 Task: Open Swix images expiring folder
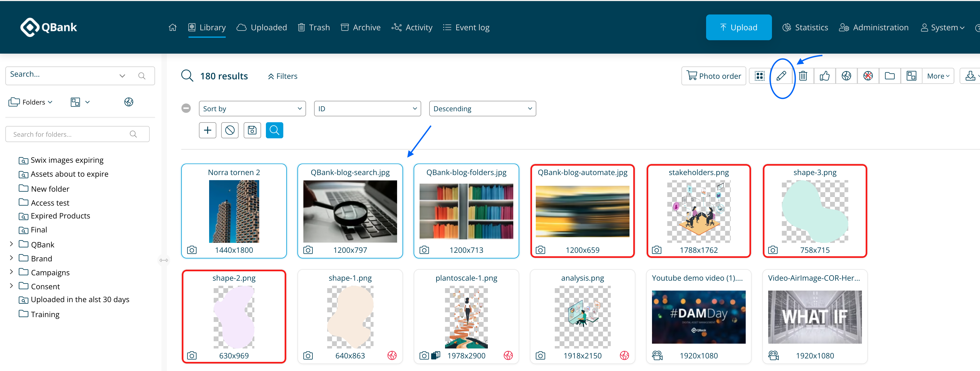tap(61, 160)
